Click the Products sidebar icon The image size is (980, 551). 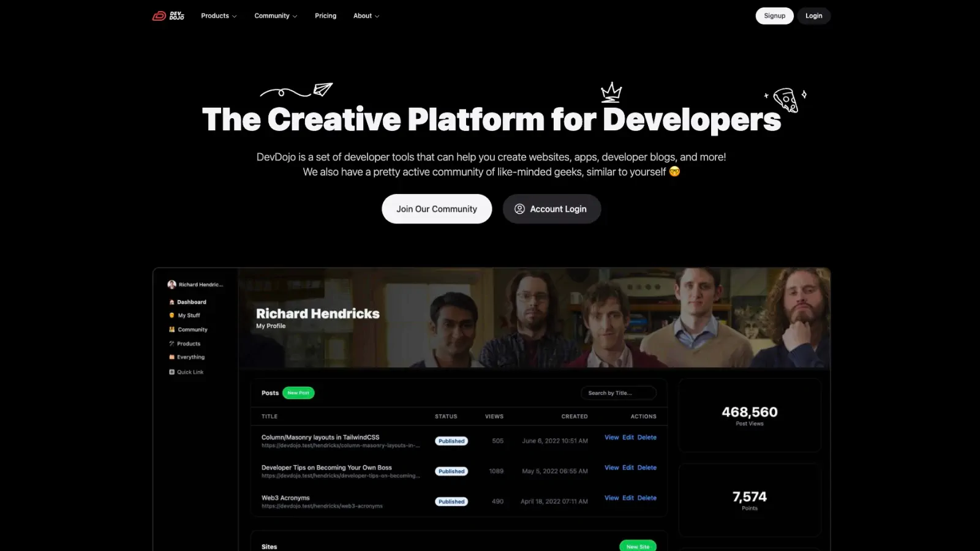pyautogui.click(x=172, y=343)
